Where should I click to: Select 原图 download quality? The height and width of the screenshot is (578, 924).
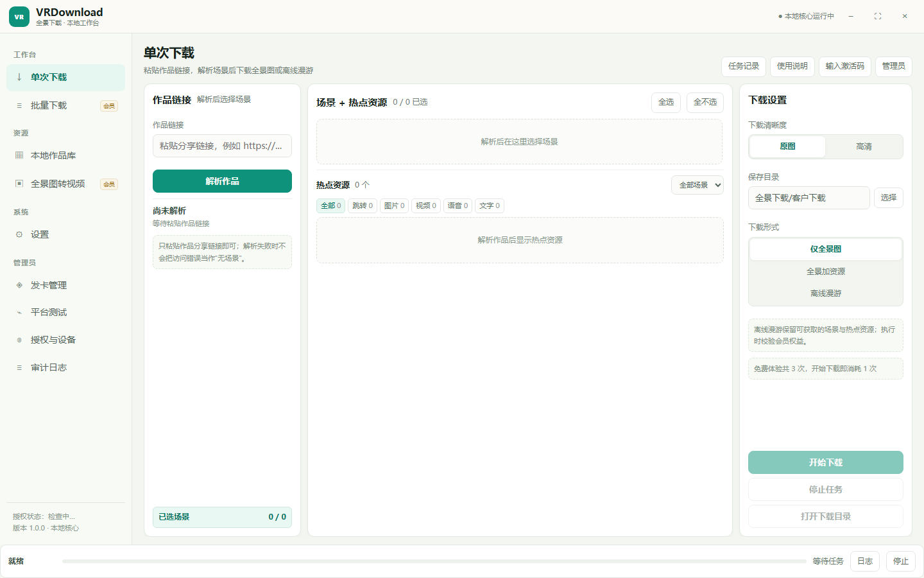pos(787,146)
